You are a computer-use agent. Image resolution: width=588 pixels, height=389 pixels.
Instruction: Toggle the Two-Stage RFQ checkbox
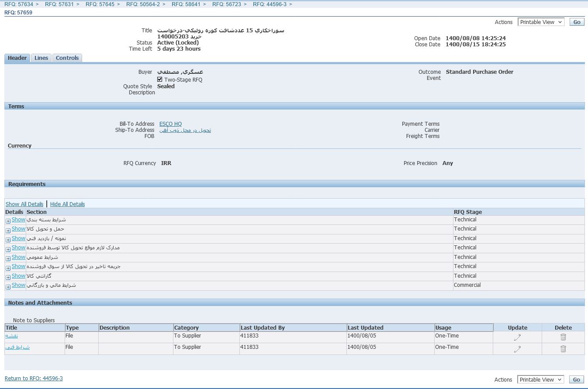(x=160, y=79)
